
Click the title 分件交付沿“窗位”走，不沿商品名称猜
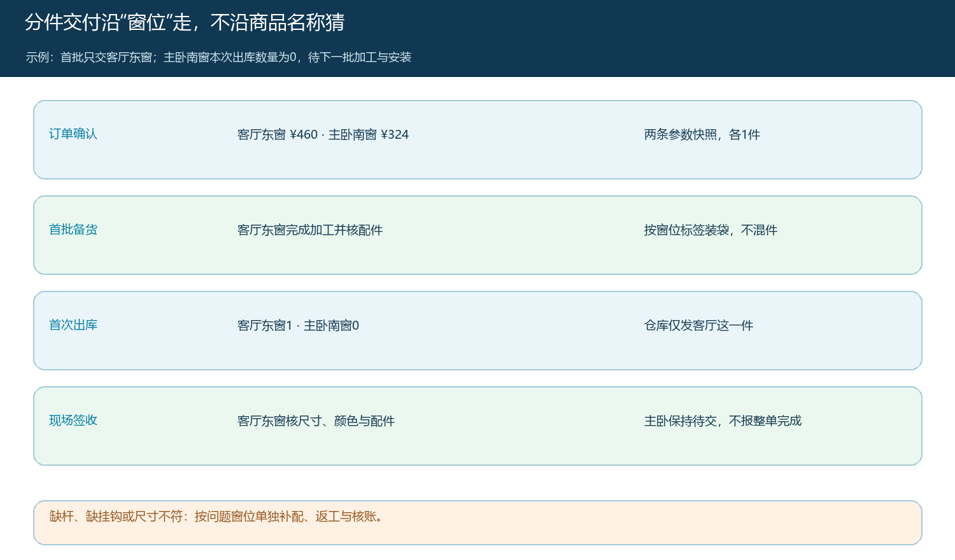[185, 23]
